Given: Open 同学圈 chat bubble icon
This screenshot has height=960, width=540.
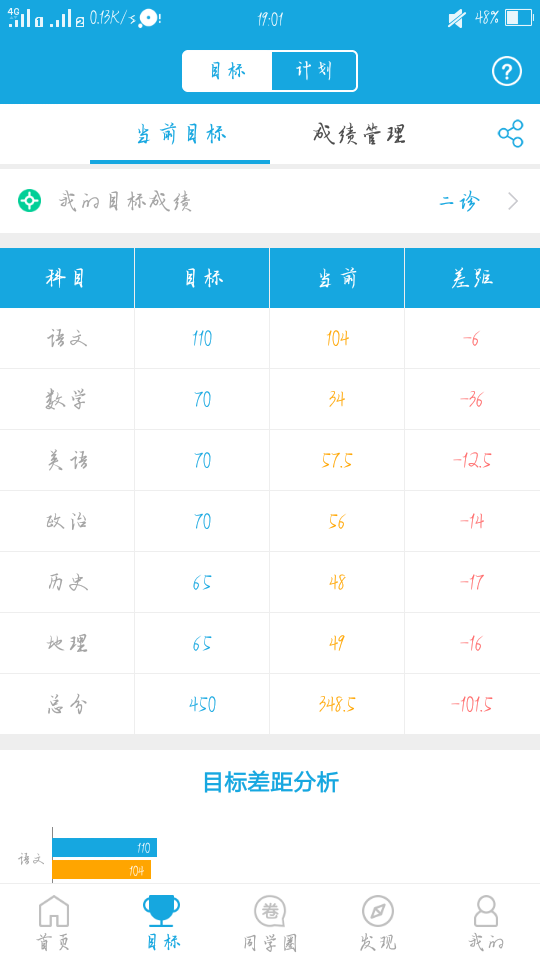Looking at the screenshot, I should [270, 911].
